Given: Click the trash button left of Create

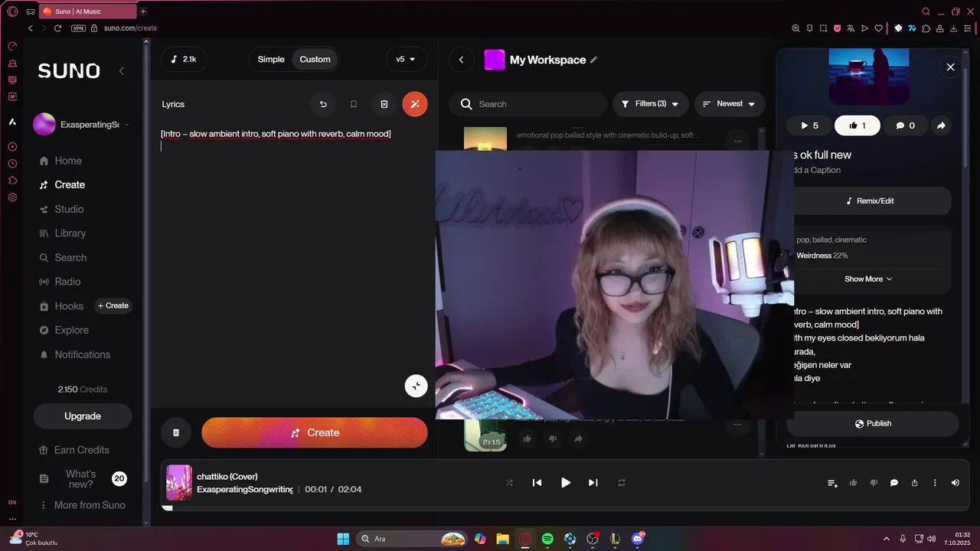Looking at the screenshot, I should 176,432.
